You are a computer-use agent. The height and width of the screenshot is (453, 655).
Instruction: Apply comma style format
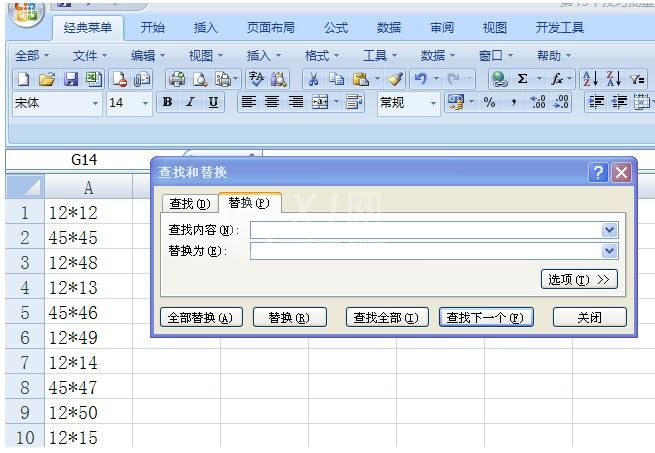coord(514,102)
